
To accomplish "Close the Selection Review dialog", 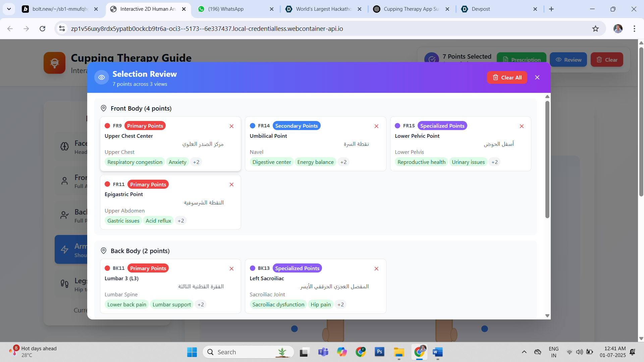I will pyautogui.click(x=537, y=77).
